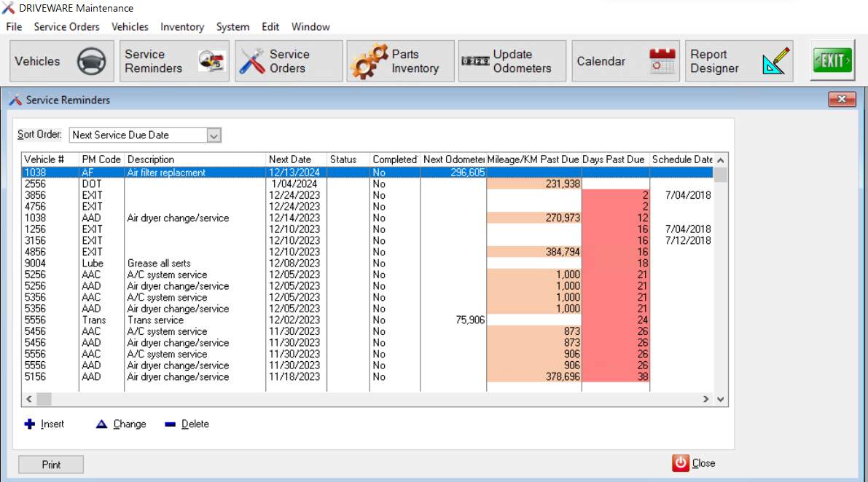This screenshot has width=868, height=482.
Task: Open Service Reminders from the toolbar
Action: [x=175, y=61]
